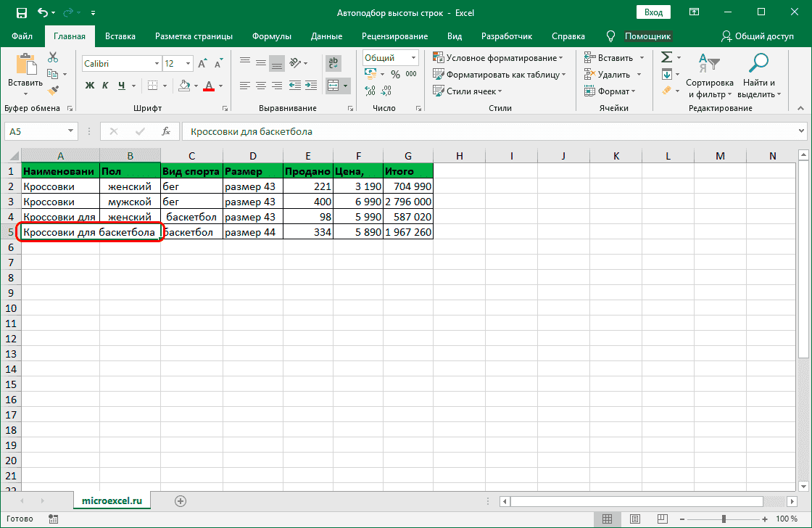Viewport: 812px width, 528px height.
Task: Switch to the Формулы ribbon tab
Action: click(272, 36)
